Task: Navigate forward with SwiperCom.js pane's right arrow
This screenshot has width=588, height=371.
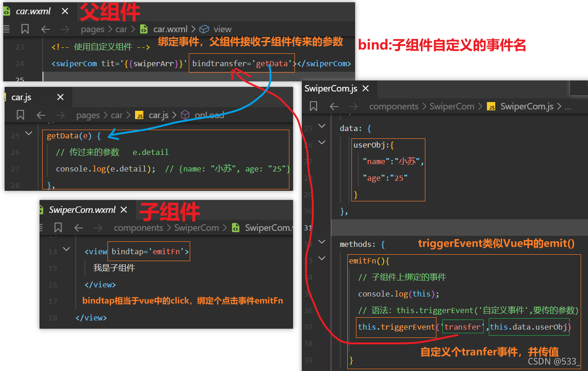Action: coord(354,106)
